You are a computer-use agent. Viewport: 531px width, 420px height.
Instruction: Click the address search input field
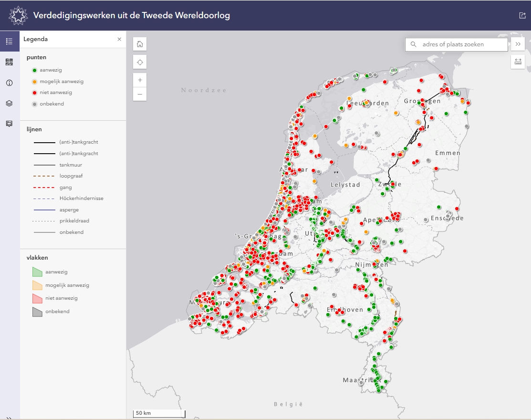(463, 44)
